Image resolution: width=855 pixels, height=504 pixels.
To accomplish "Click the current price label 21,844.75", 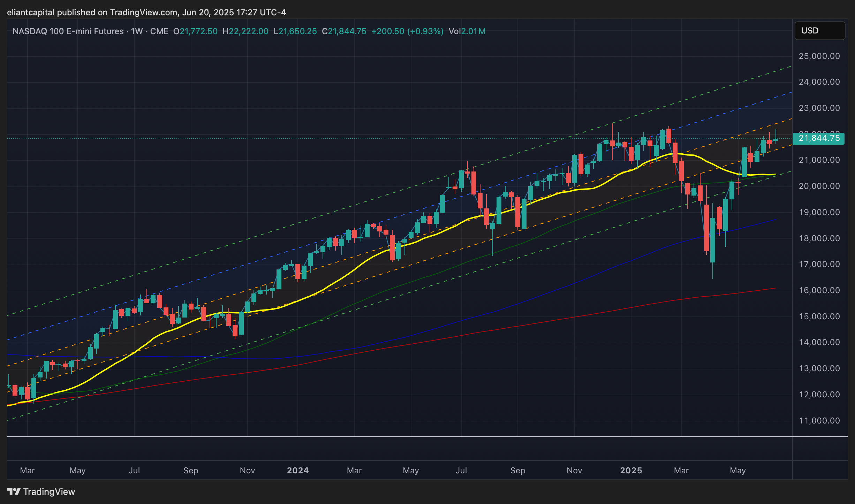I will tap(818, 138).
